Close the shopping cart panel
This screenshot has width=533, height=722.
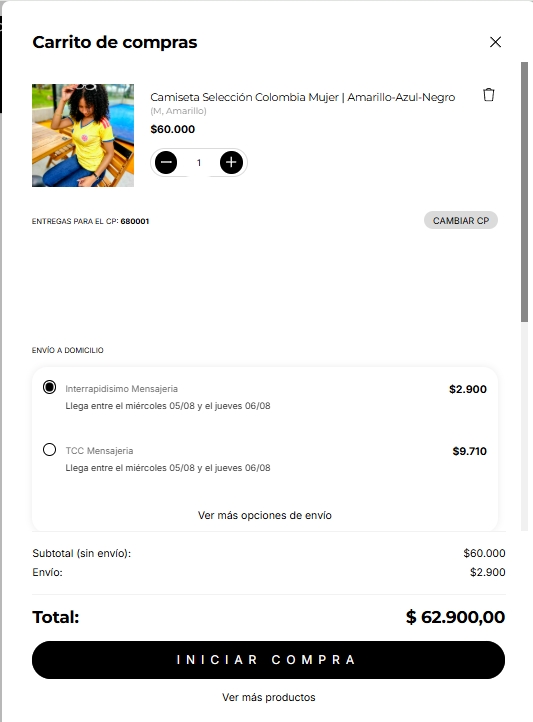point(495,42)
